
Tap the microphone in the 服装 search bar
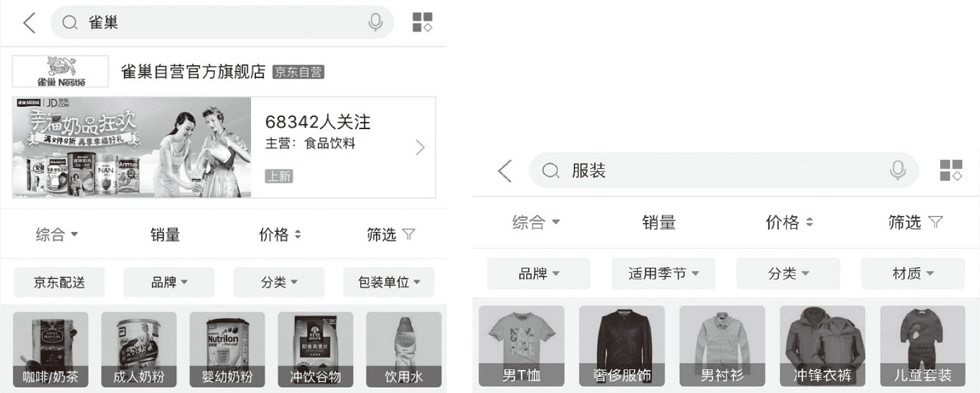(898, 170)
